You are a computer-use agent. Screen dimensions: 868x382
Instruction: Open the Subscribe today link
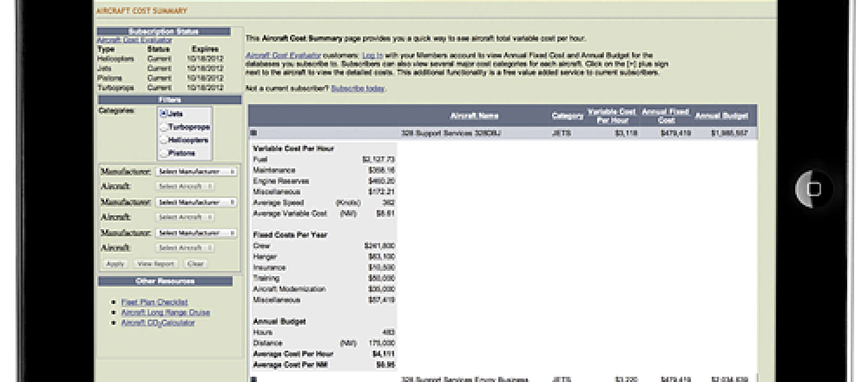358,89
